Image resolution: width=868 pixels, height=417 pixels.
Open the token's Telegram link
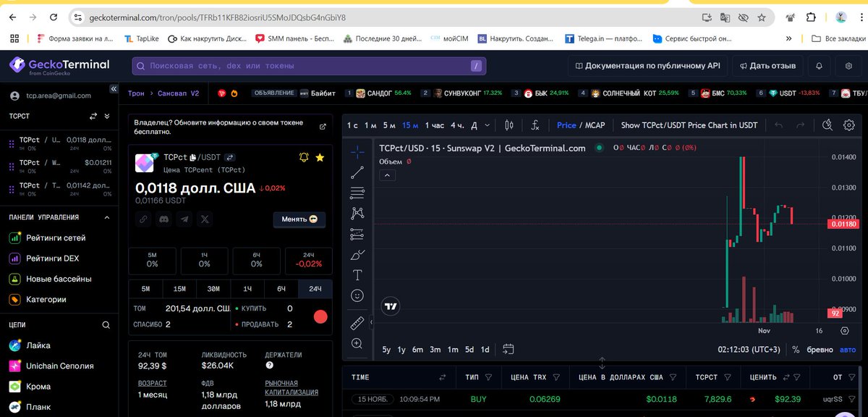(184, 219)
